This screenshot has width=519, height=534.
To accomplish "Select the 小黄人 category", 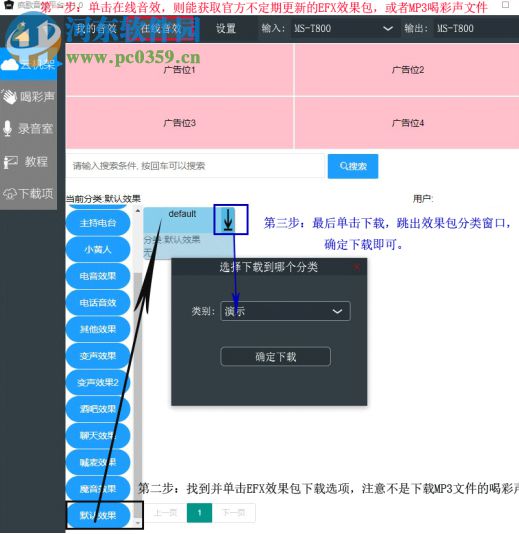I will coord(98,250).
